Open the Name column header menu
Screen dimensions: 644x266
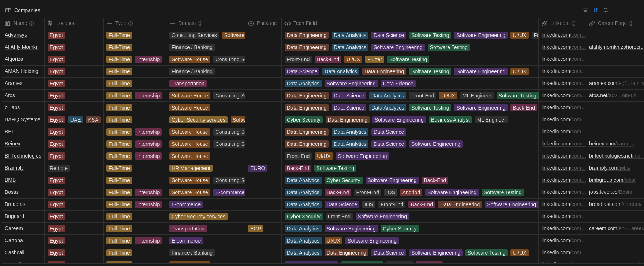tap(23, 23)
